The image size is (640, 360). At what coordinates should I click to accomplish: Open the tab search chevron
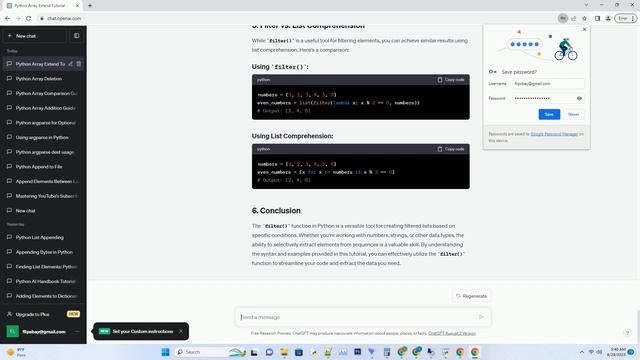point(586,5)
